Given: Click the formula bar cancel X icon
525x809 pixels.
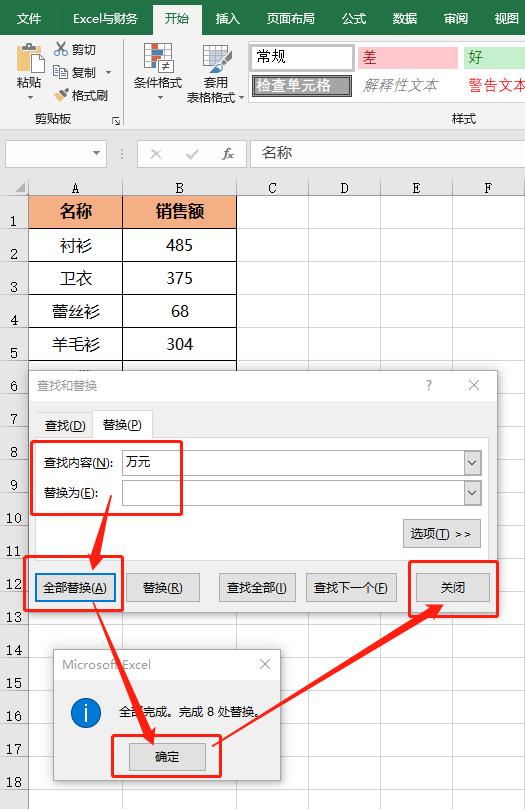Looking at the screenshot, I should [156, 154].
